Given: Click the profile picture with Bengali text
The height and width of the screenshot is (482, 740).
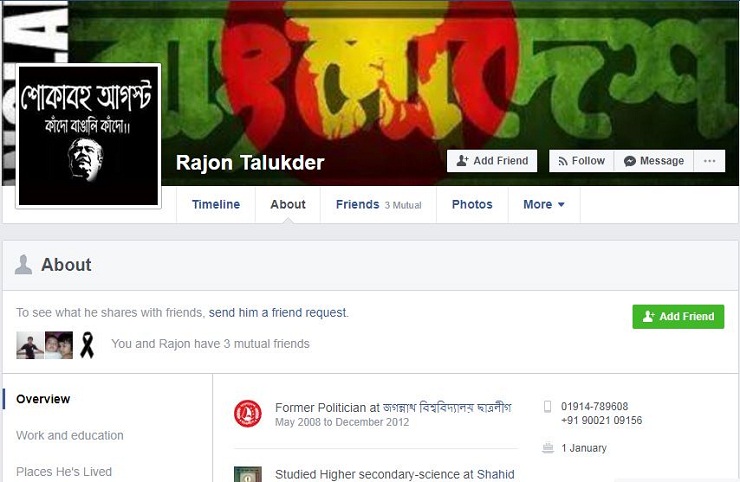Looking at the screenshot, I should 88,135.
